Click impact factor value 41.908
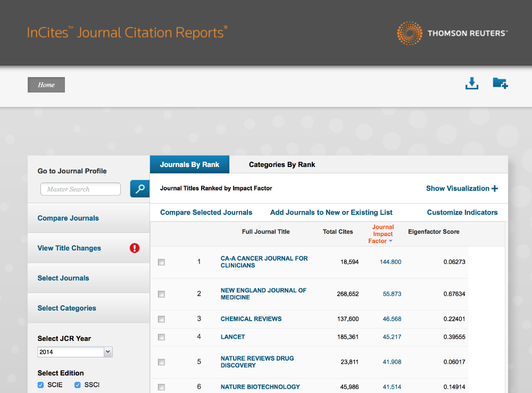Screen dimensions: 532x393 tap(392, 362)
